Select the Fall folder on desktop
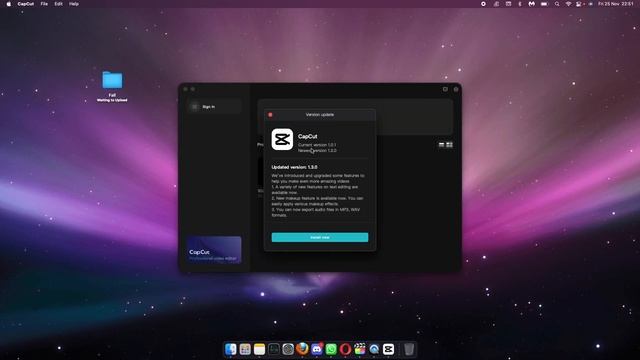640x360 pixels. click(x=112, y=80)
